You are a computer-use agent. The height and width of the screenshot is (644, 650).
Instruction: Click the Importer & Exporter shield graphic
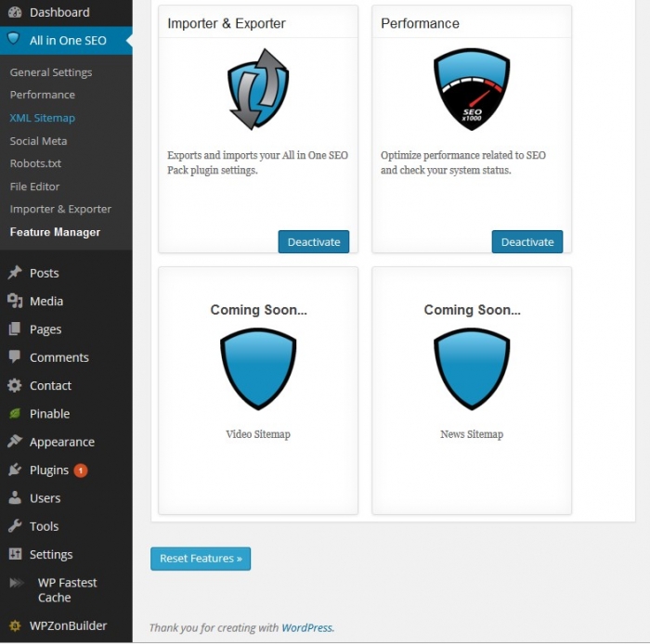point(258,89)
